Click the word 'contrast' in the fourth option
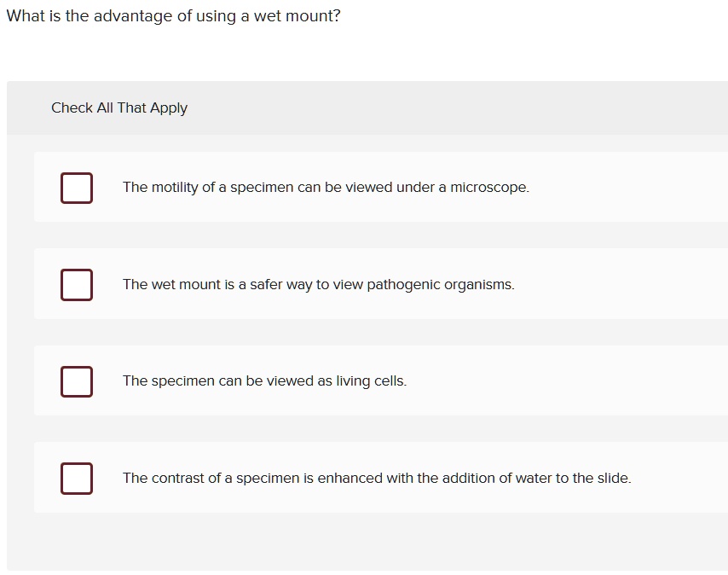The image size is (728, 575). 177,479
